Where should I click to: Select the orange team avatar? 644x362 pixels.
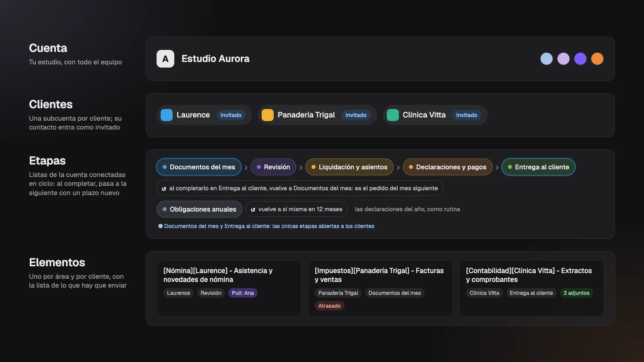(x=597, y=59)
